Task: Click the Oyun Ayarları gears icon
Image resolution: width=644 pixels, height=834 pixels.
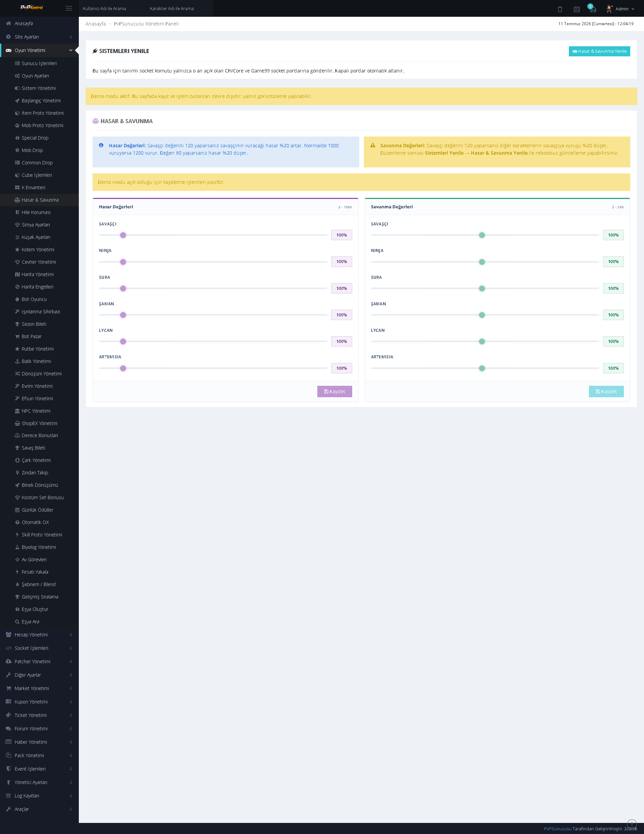Action: 17,75
